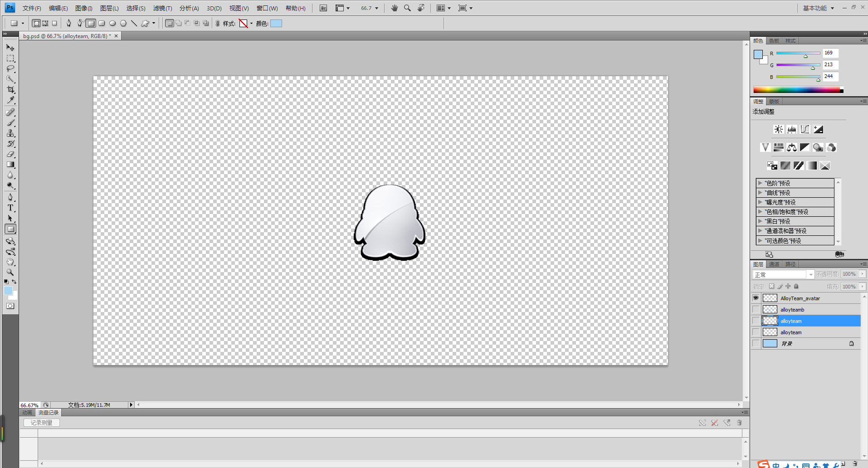The height and width of the screenshot is (468, 868).
Task: Show the background layer visibility
Action: point(756,344)
